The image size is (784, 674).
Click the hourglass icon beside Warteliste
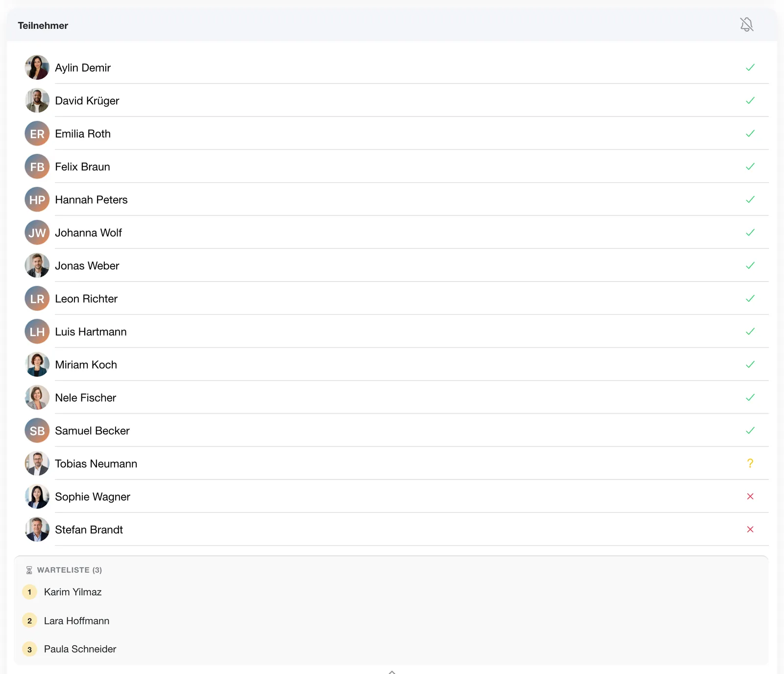[x=29, y=570]
